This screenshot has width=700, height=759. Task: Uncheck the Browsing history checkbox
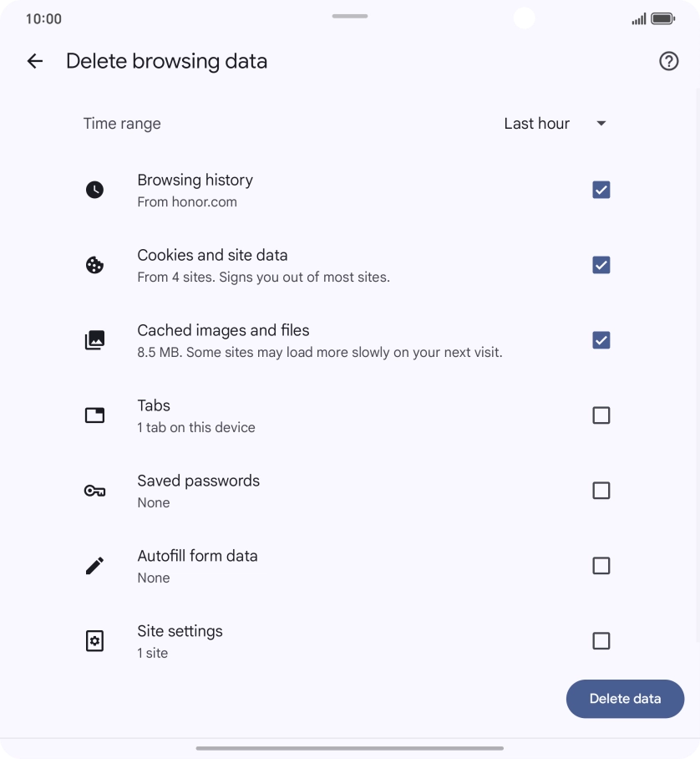[x=601, y=190]
